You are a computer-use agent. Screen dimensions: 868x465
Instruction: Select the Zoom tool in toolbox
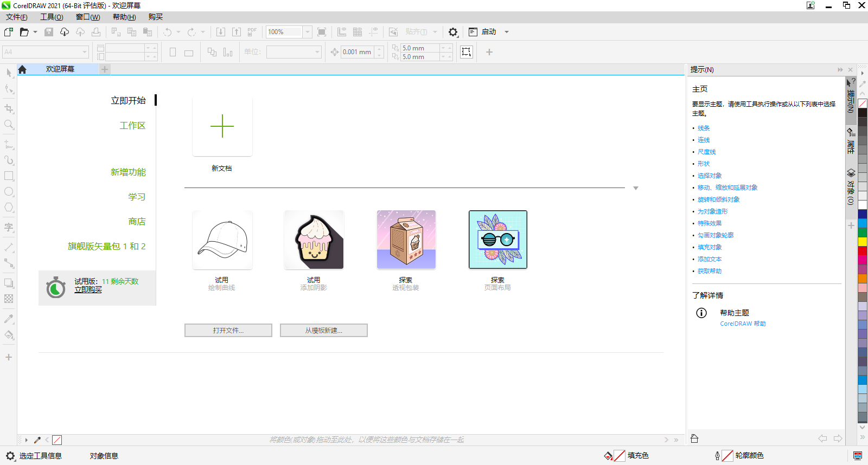9,125
